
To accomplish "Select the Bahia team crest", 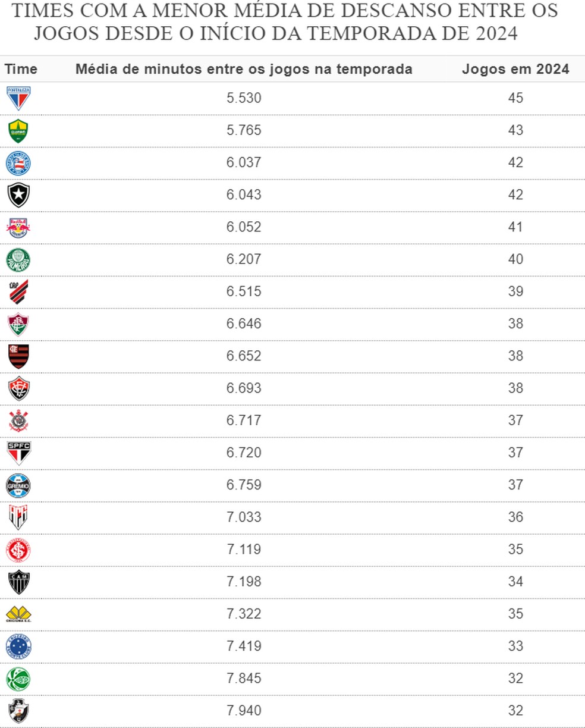I will click(18, 163).
